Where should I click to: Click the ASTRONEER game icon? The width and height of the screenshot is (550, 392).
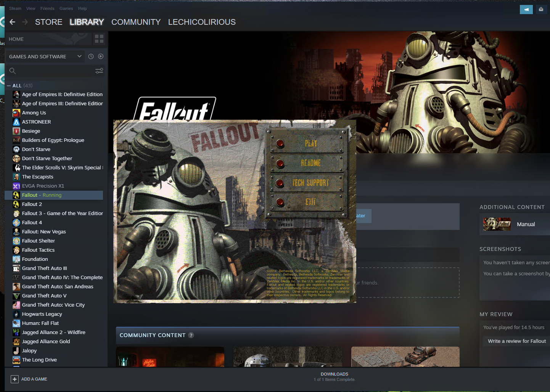16,122
